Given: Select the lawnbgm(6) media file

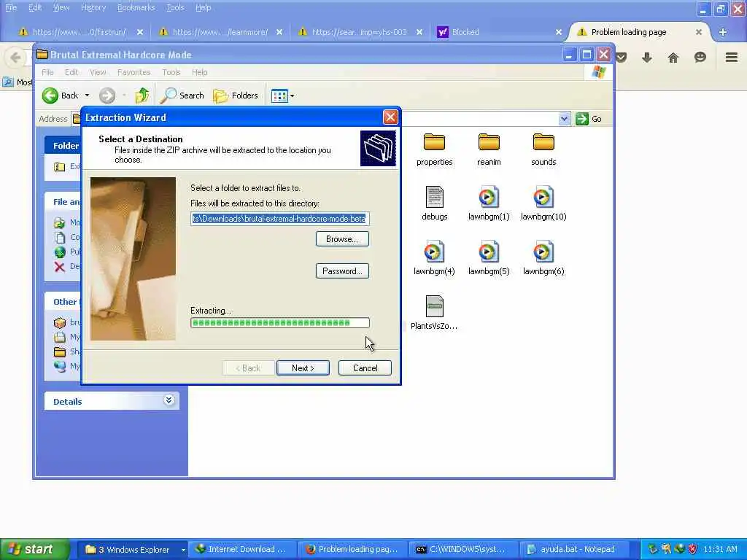Looking at the screenshot, I should (543, 258).
